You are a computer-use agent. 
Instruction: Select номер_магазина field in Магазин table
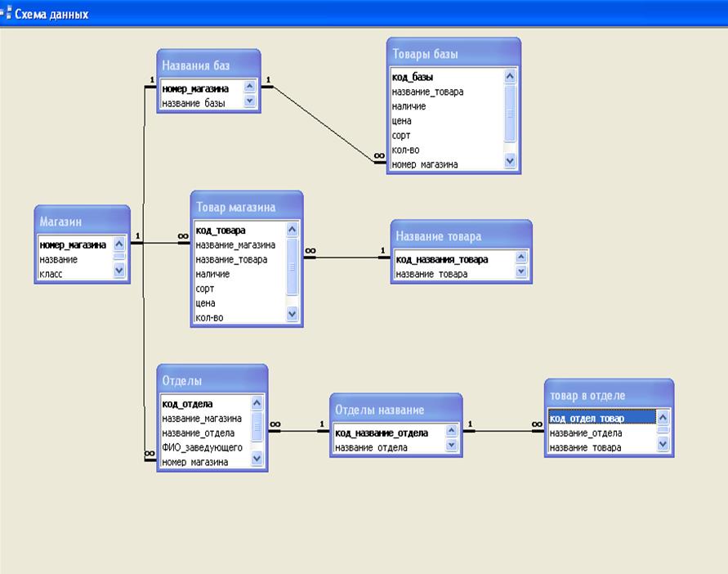(x=76, y=244)
